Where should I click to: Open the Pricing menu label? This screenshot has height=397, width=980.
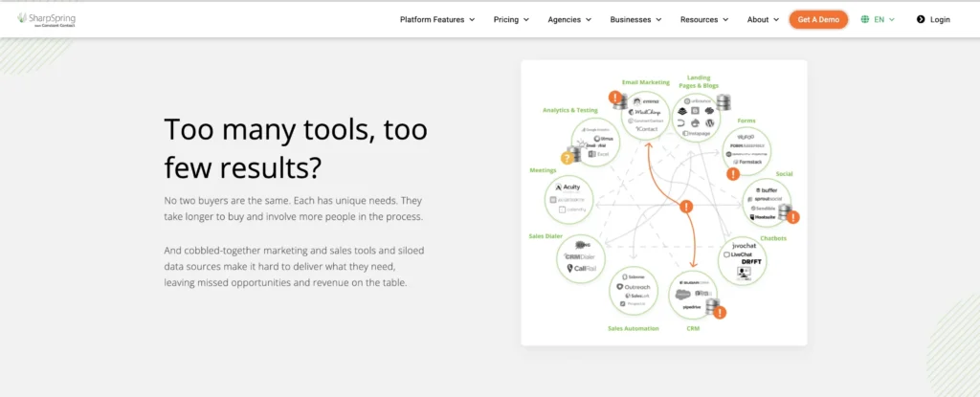pos(505,19)
